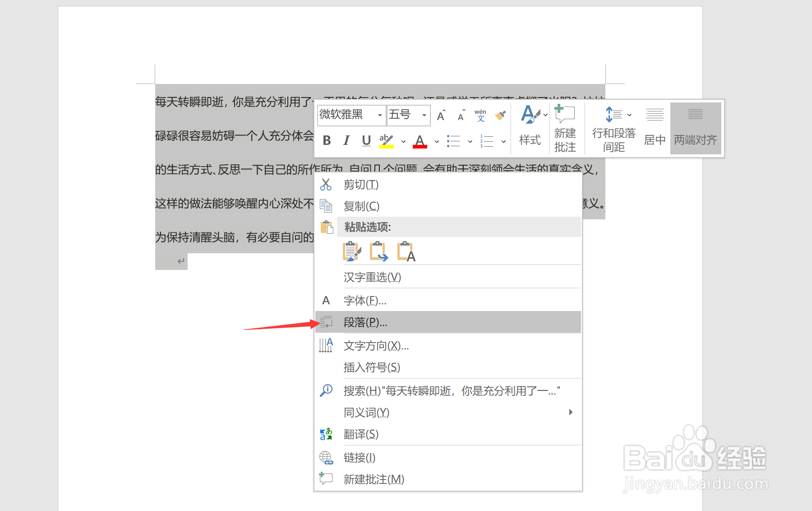Paste with keep source formatting icon

point(352,251)
